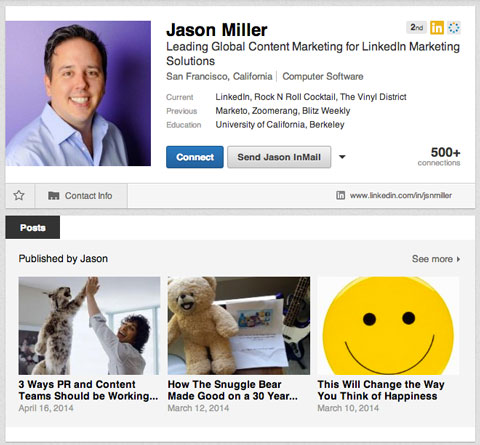Click 'April 16, 2014' post date

(46, 408)
